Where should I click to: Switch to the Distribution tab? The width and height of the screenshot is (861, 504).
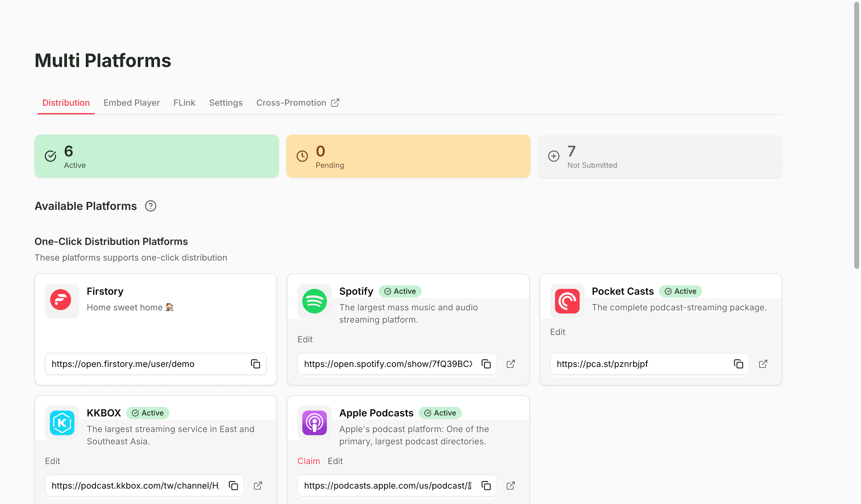(x=66, y=102)
